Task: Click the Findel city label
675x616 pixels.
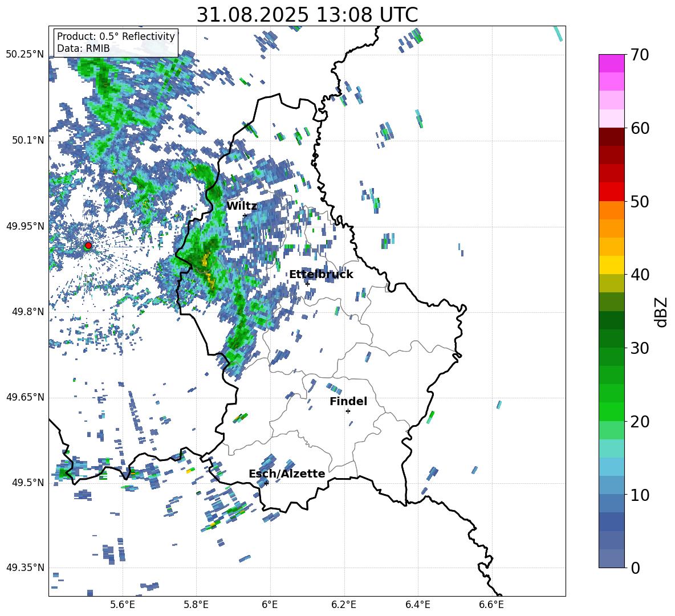Action: (x=348, y=401)
